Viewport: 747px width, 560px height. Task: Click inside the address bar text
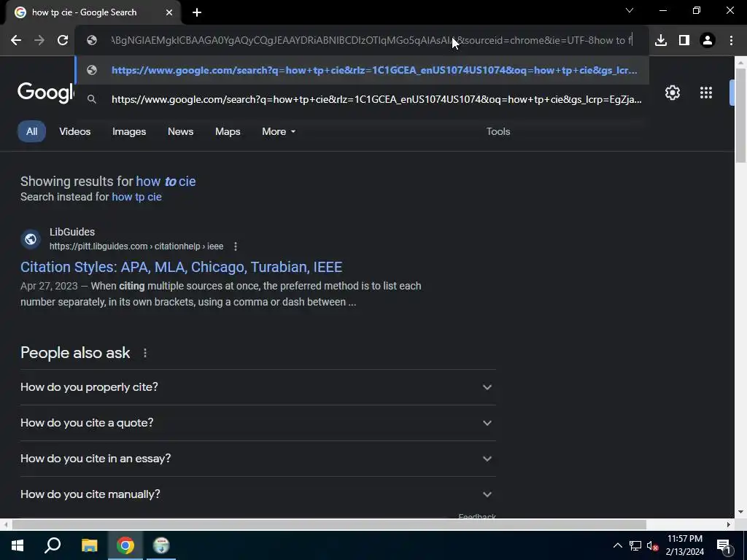click(x=371, y=41)
